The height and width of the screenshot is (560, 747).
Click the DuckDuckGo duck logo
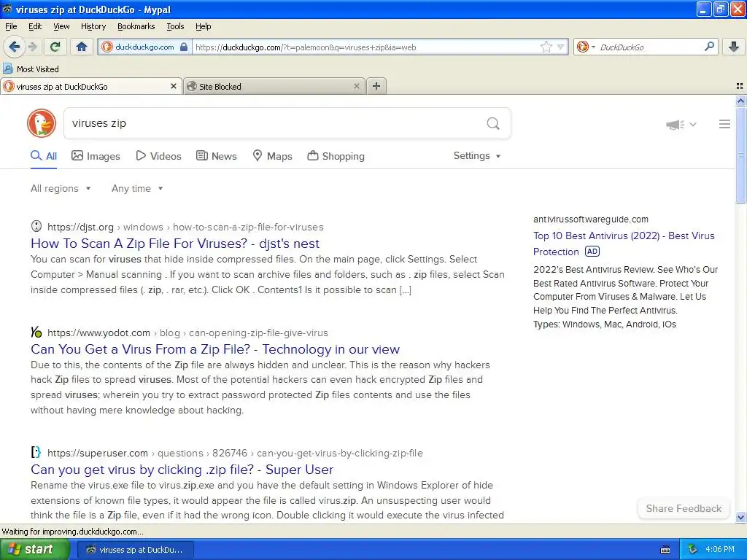pos(42,123)
